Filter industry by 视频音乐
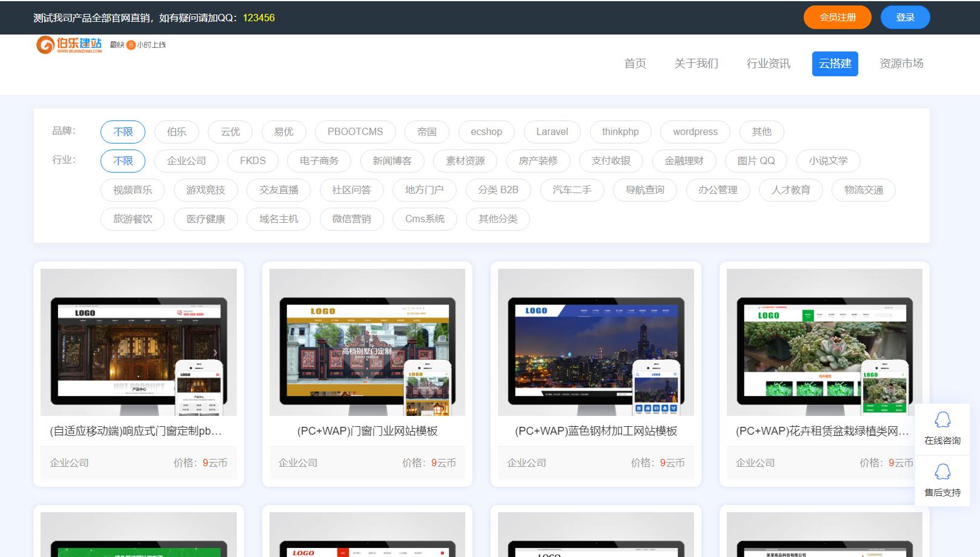980x557 pixels. (x=133, y=190)
